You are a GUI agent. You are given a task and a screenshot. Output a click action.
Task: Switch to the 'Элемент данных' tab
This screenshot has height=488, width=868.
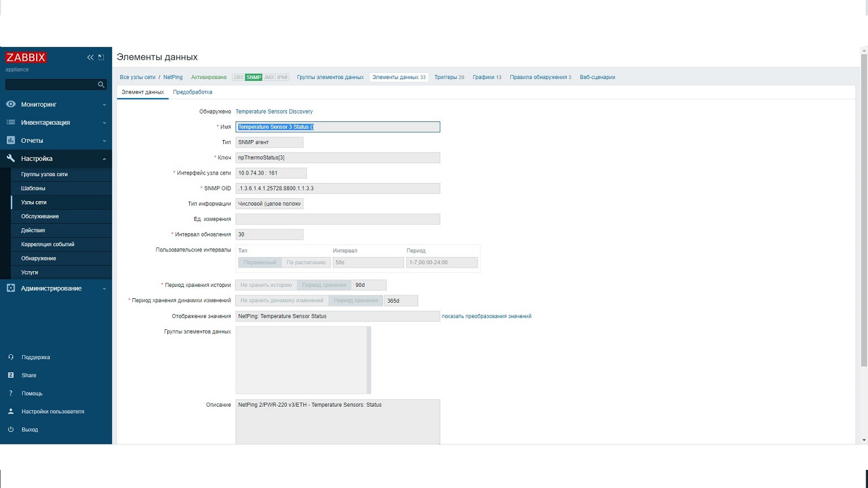point(143,92)
